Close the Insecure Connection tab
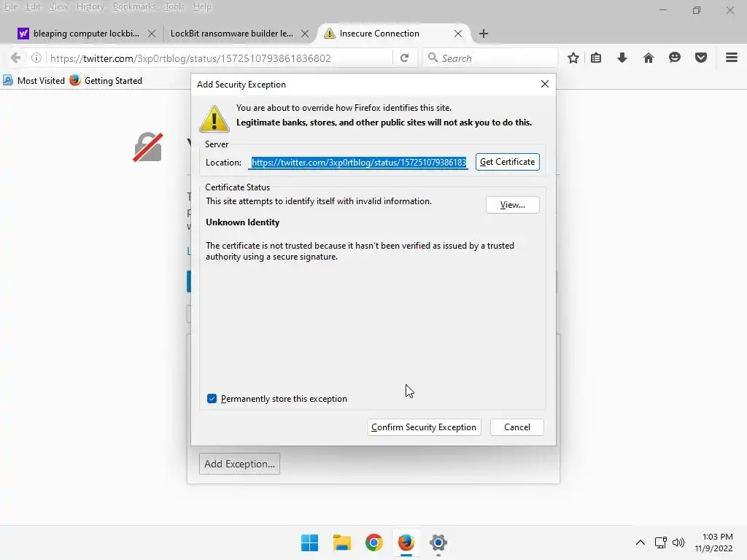This screenshot has width=747, height=560. (x=458, y=34)
